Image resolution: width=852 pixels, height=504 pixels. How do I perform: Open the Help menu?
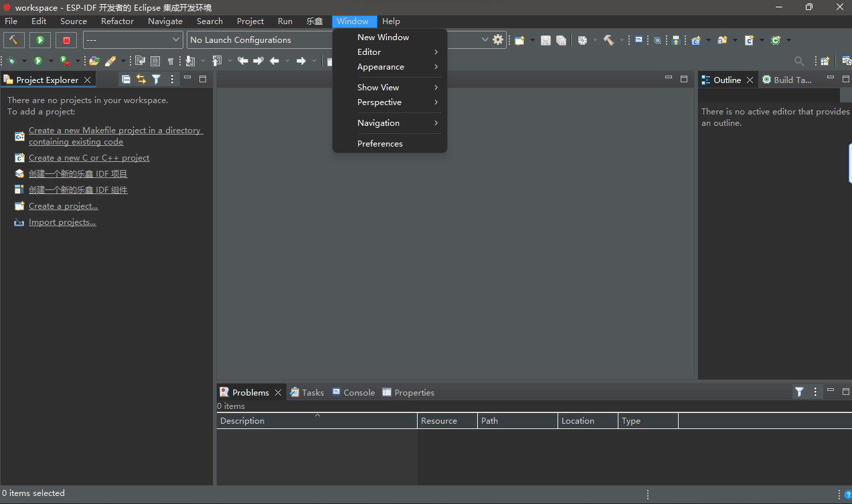point(391,21)
